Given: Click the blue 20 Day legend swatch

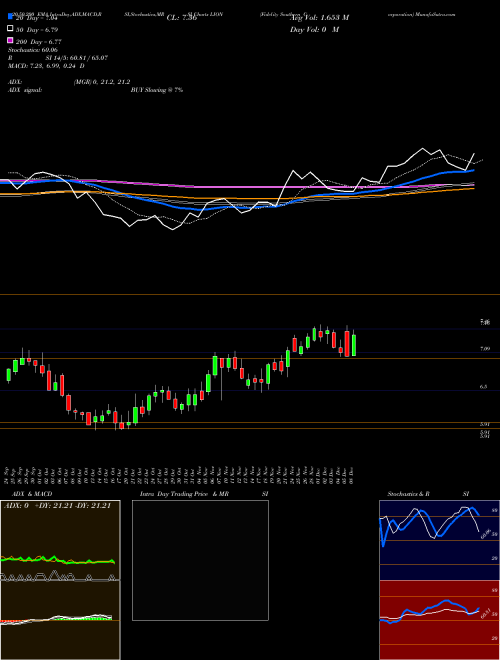Looking at the screenshot, I should click(x=10, y=17).
